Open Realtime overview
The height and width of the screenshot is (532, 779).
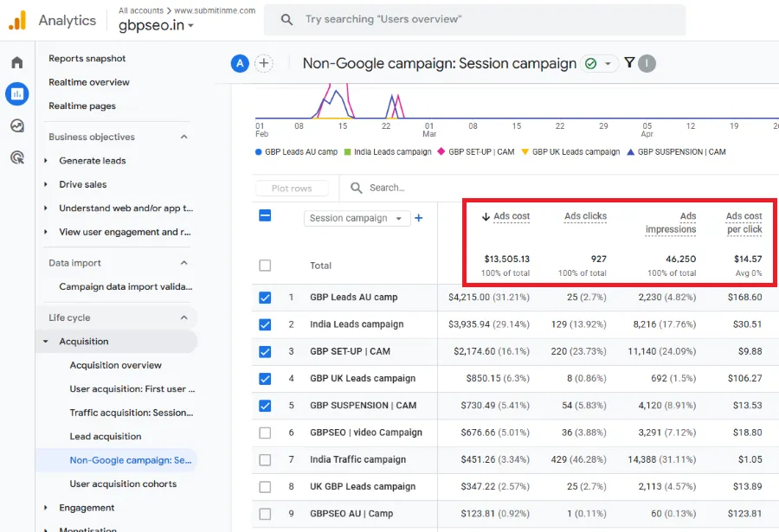click(89, 82)
